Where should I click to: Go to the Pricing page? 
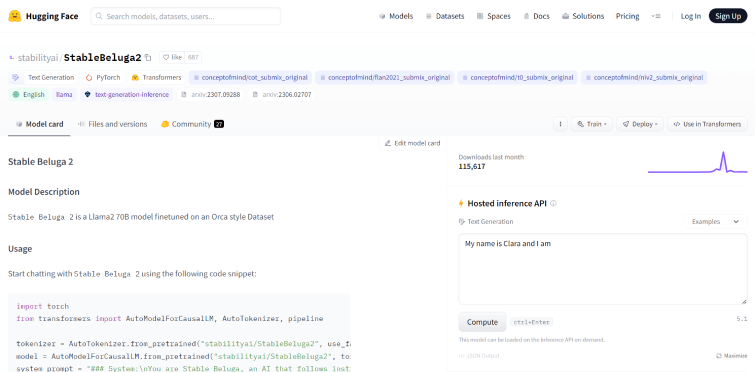pyautogui.click(x=627, y=16)
